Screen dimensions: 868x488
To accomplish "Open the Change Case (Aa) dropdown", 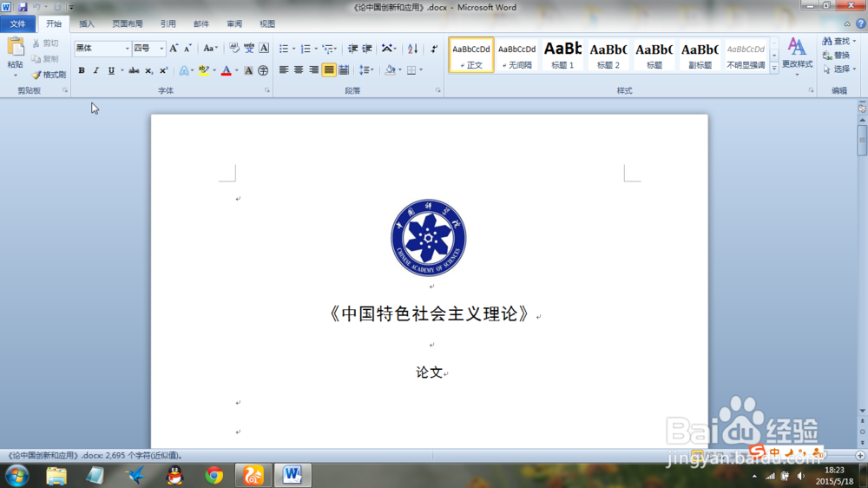I will click(x=210, y=49).
